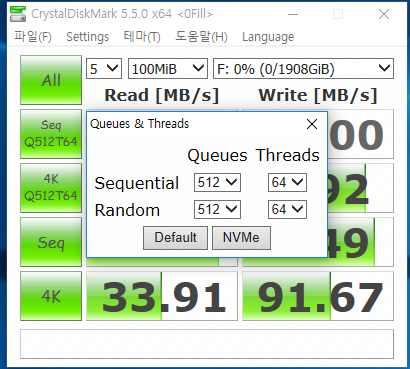Open the 테마(T) menu
This screenshot has width=410, height=369.
pyautogui.click(x=142, y=36)
